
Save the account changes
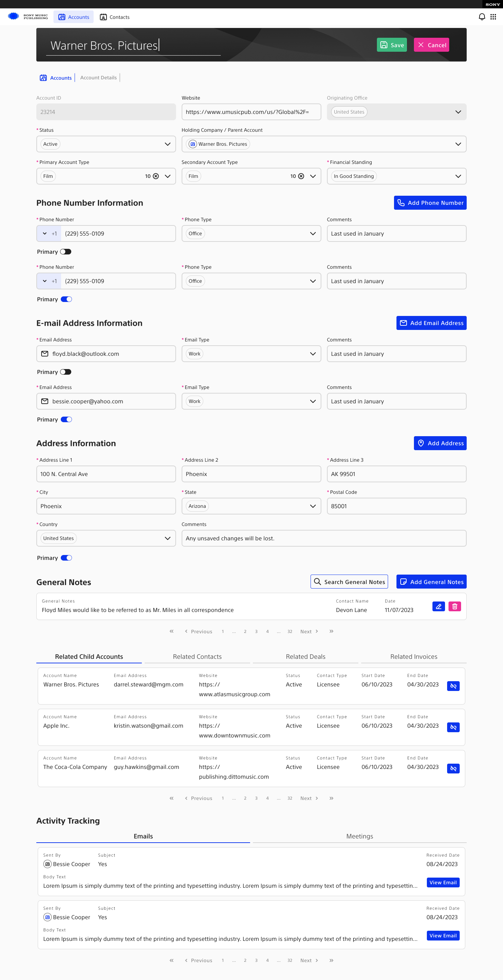(392, 45)
